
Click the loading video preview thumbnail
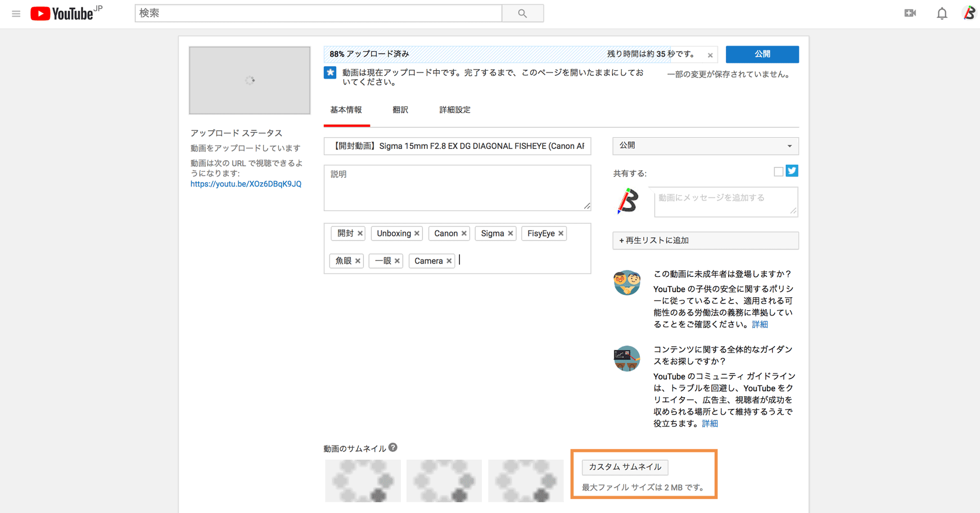(x=250, y=80)
